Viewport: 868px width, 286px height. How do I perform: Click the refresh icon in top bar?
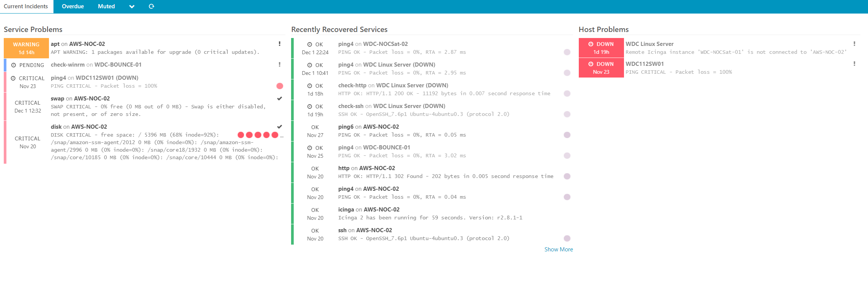pyautogui.click(x=151, y=6)
